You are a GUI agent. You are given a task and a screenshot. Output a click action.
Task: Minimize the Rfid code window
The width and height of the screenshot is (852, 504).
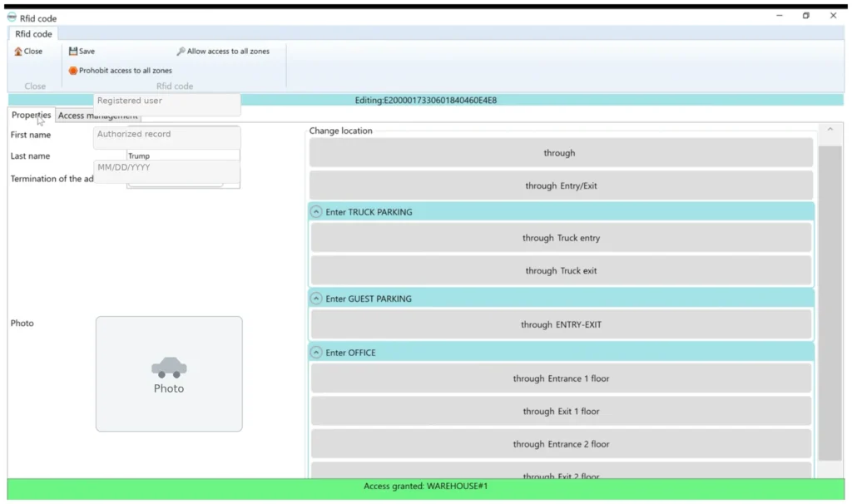tap(779, 16)
